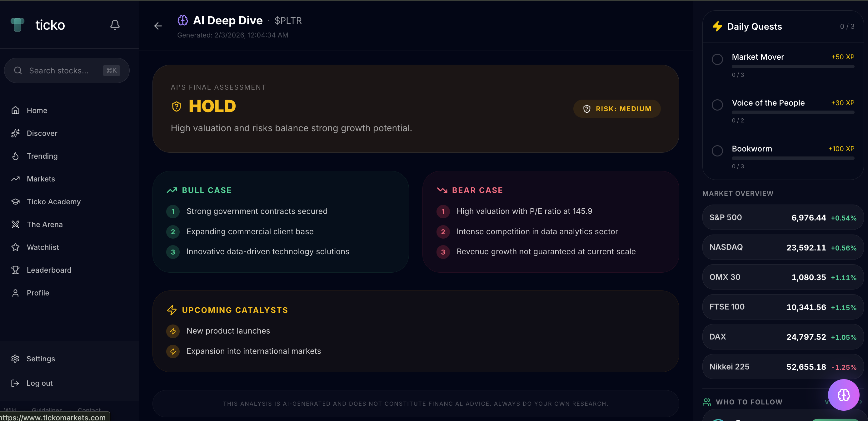The width and height of the screenshot is (868, 421).
Task: Open the floating AI brain button
Action: point(843,395)
